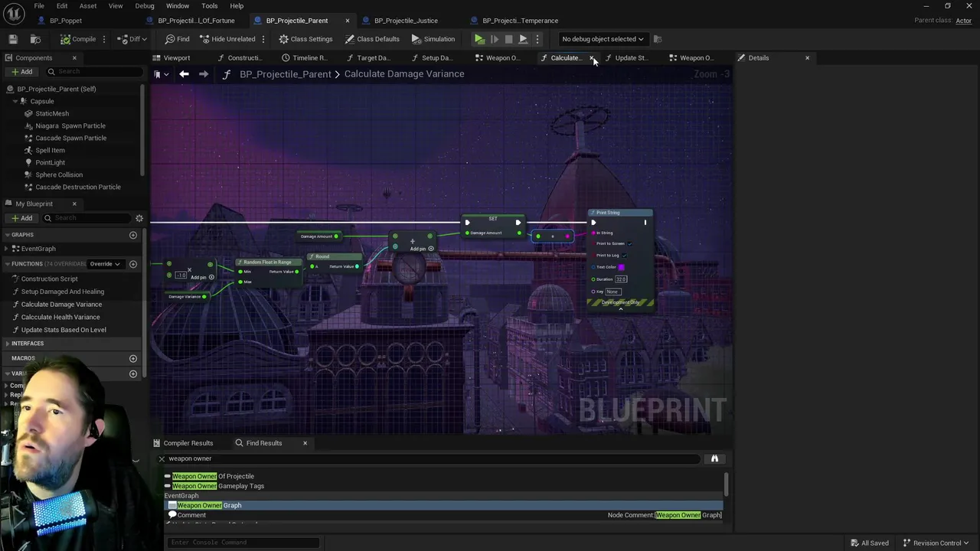Expand the EventGraph item
This screenshot has height=551, width=980.
point(7,249)
